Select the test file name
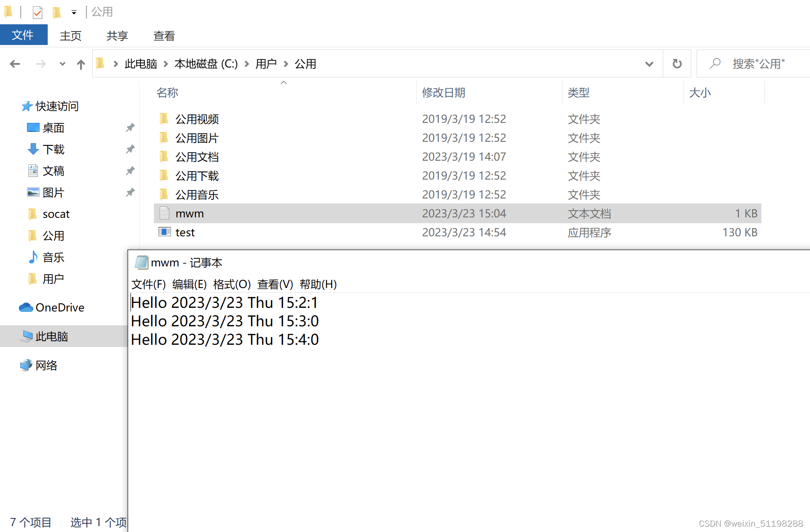 click(x=185, y=233)
